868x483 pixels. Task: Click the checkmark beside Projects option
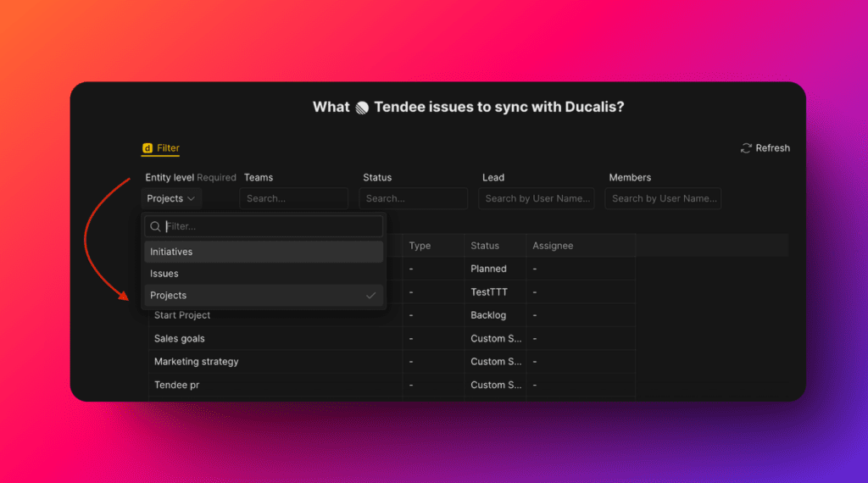[370, 296]
